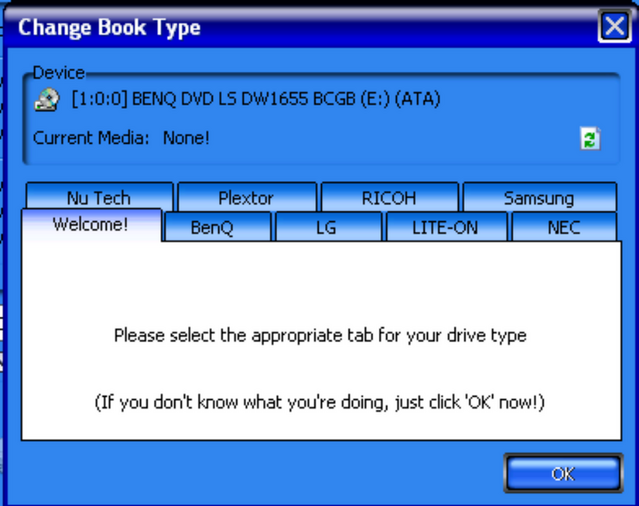The image size is (639, 506).
Task: Open the Samsung tab
Action: click(x=540, y=197)
